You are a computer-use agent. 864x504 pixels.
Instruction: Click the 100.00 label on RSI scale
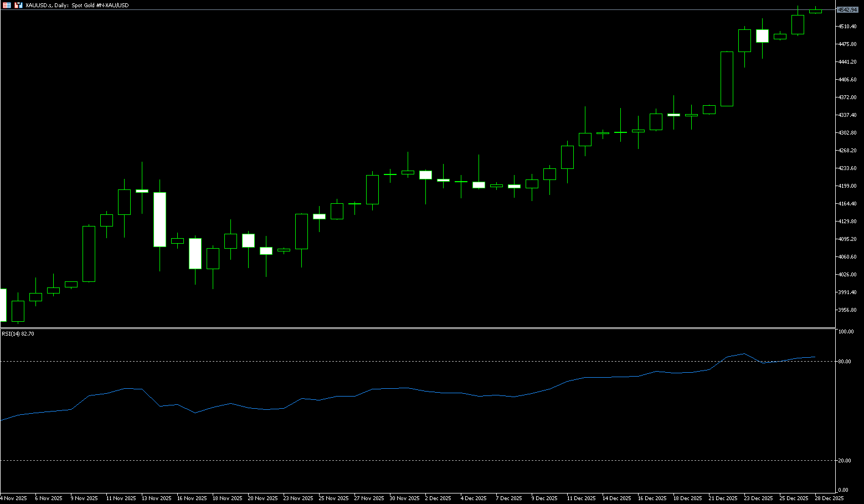point(846,332)
